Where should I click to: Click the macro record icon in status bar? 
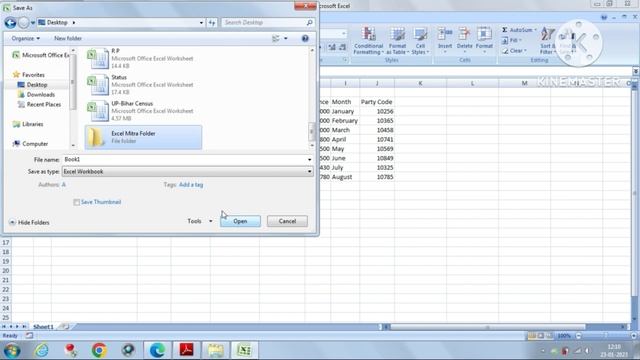click(29, 336)
